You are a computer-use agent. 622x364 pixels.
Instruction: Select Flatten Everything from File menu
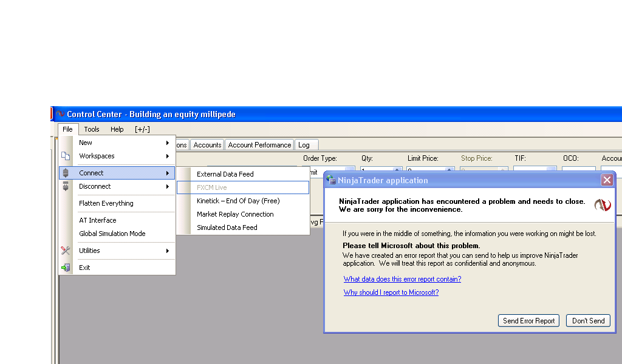click(x=117, y=203)
